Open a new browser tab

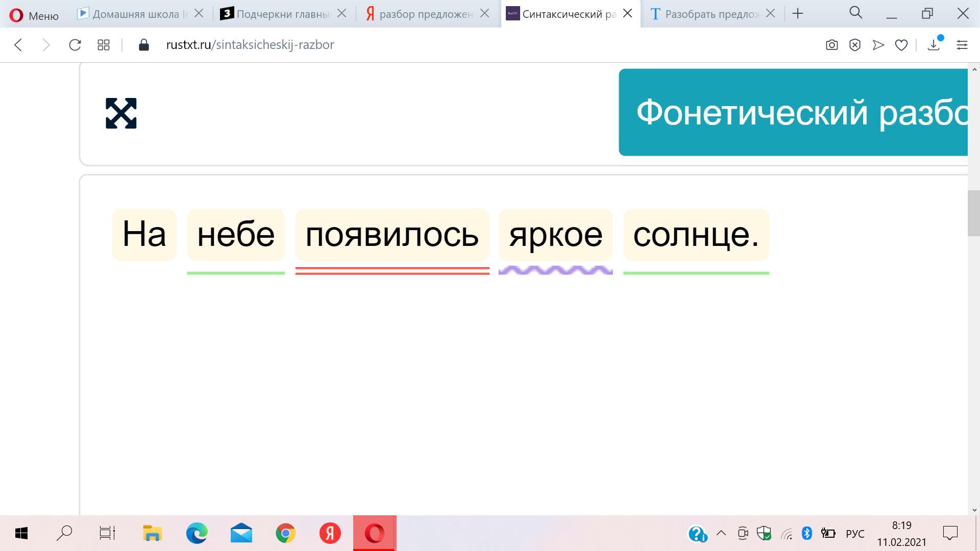pos(798,14)
